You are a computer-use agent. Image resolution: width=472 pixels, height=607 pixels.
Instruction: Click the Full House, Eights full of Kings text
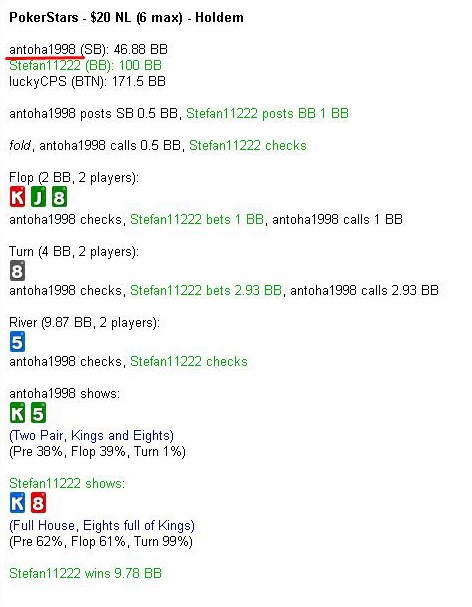coord(102,525)
